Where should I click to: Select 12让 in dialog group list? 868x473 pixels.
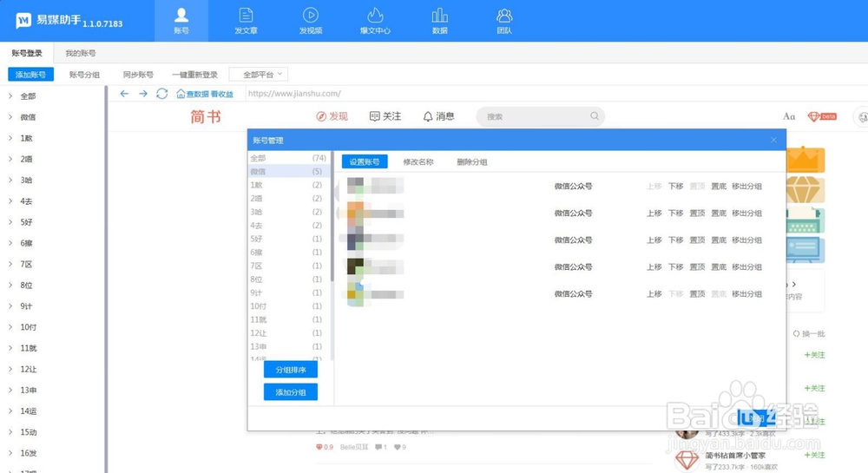click(288, 333)
